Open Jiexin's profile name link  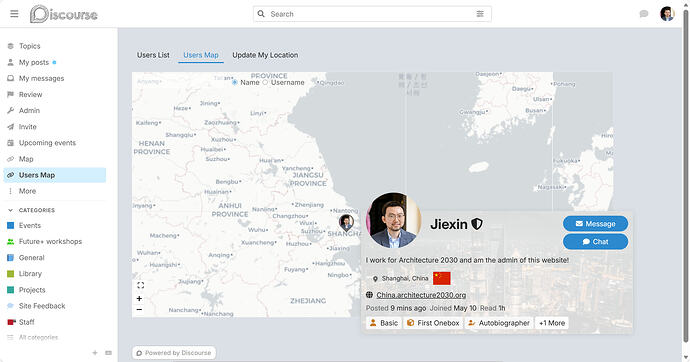pos(448,224)
